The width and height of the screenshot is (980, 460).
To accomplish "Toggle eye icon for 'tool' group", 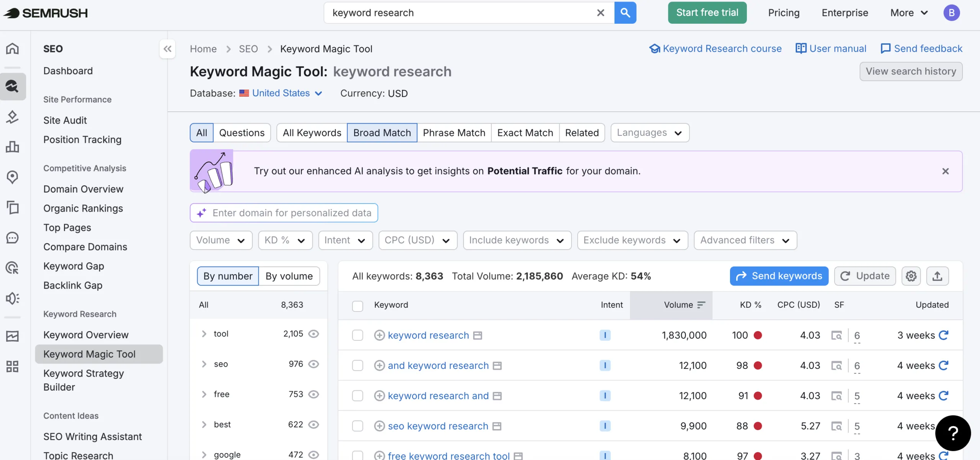I will click(314, 334).
